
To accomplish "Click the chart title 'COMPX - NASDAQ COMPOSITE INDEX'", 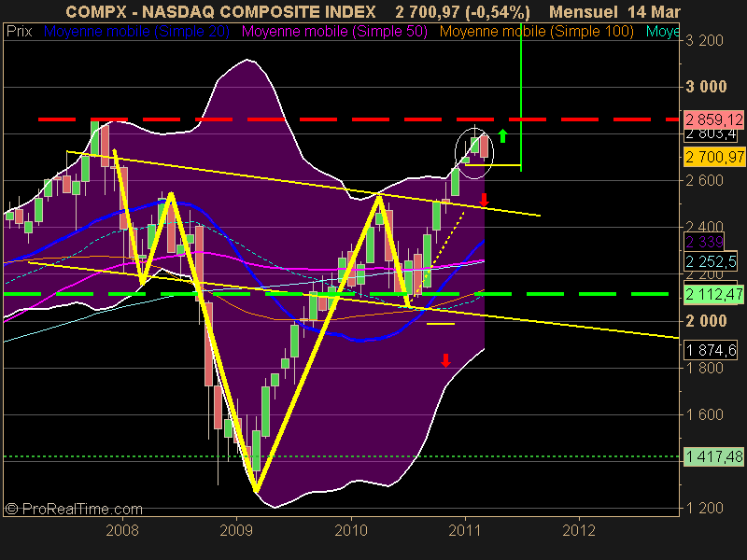I will [220, 11].
